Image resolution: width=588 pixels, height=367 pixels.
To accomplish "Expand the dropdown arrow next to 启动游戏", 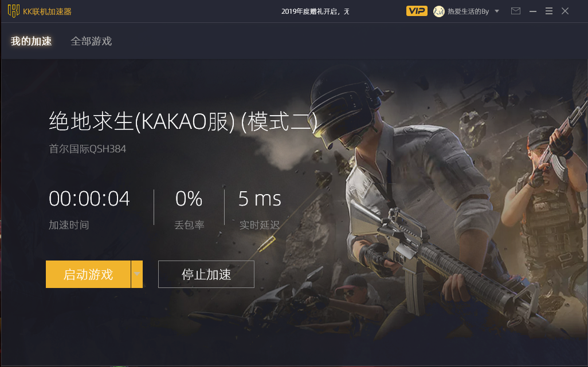I will [137, 274].
